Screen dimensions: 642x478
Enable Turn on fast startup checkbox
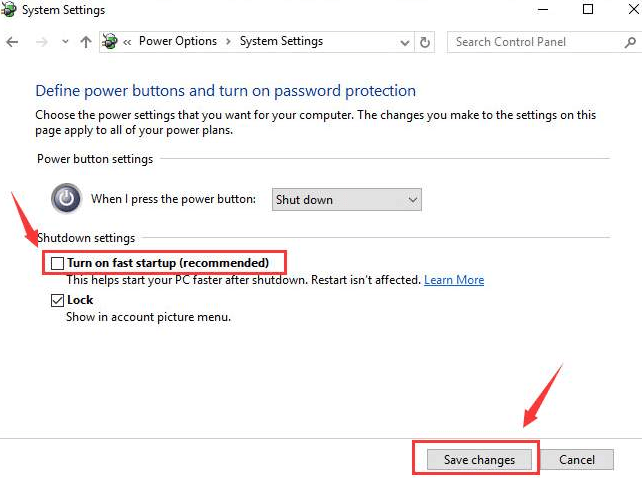click(57, 263)
